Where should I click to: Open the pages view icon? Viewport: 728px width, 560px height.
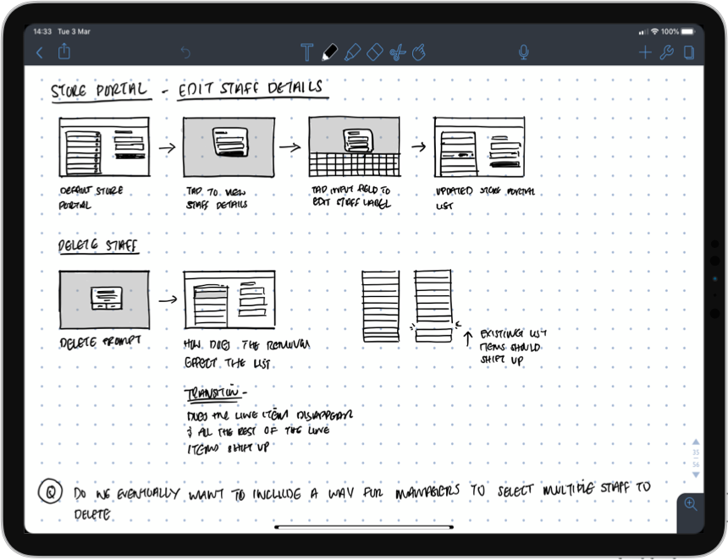689,52
